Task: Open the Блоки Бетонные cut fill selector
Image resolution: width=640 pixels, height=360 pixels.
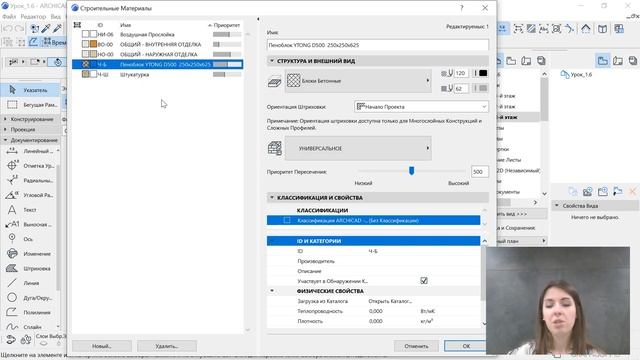Action: pyautogui.click(x=358, y=81)
